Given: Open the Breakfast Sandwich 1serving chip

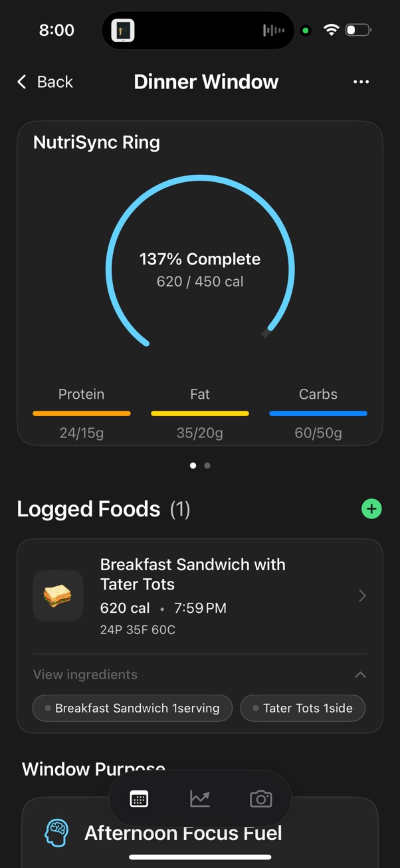Looking at the screenshot, I should coord(132,708).
